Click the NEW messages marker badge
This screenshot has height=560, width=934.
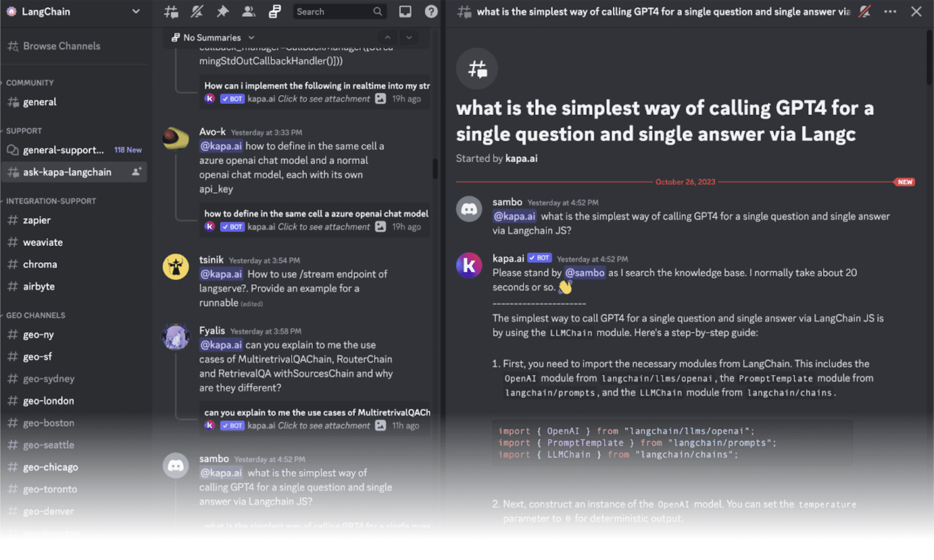[905, 182]
